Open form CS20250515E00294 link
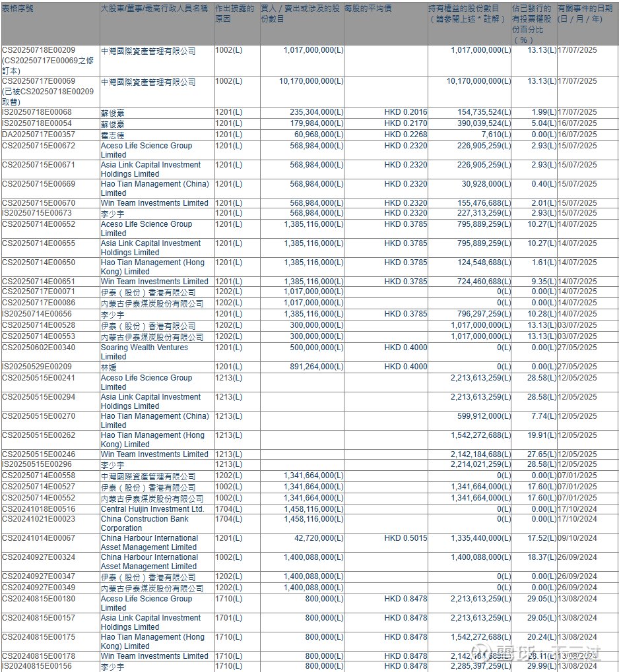Viewport: 619px width, 672px height. [39, 397]
